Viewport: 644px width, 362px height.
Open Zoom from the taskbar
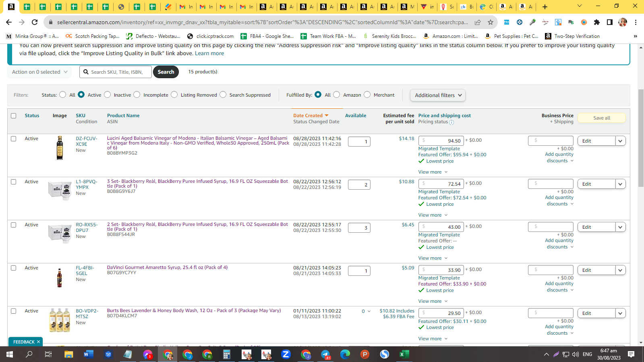point(286,354)
